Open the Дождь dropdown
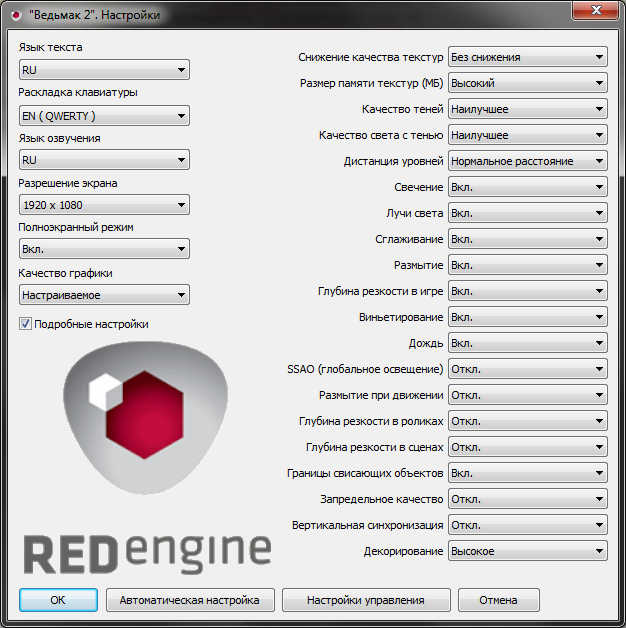The width and height of the screenshot is (626, 628). [x=527, y=343]
